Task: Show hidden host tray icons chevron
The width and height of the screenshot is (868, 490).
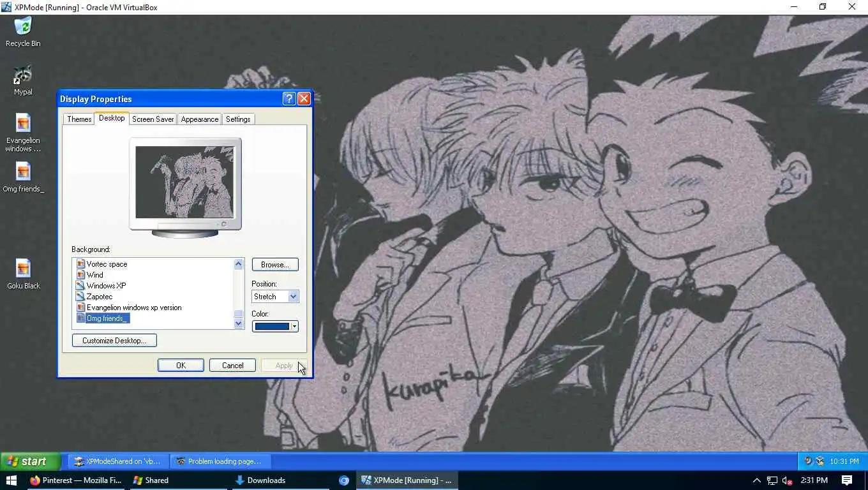Action: (757, 480)
